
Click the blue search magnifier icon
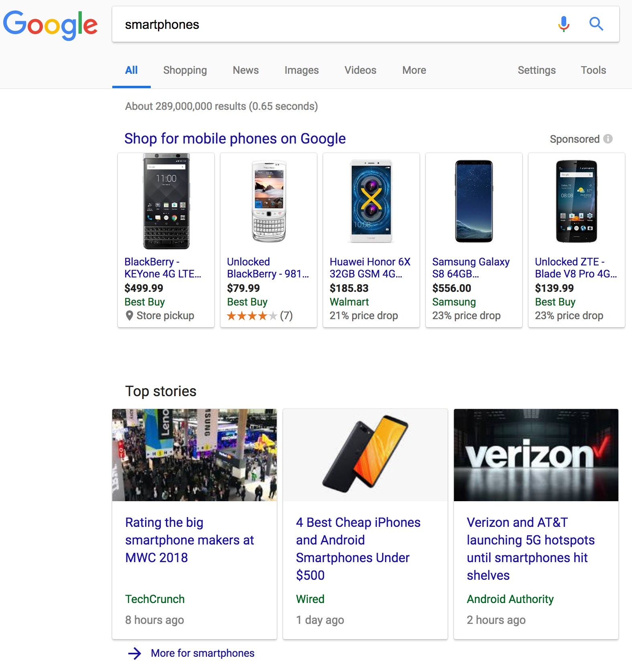(596, 24)
